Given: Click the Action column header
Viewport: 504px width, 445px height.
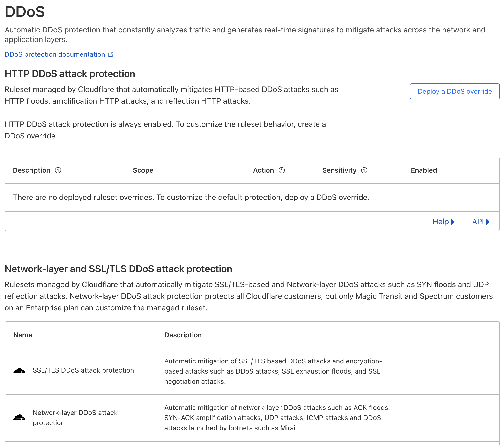Looking at the screenshot, I should coord(263,170).
